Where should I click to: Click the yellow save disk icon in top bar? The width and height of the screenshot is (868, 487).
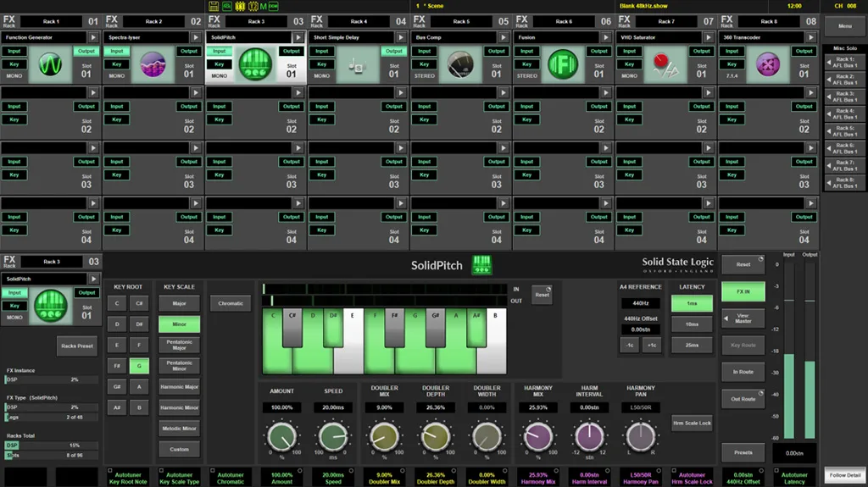pos(214,6)
